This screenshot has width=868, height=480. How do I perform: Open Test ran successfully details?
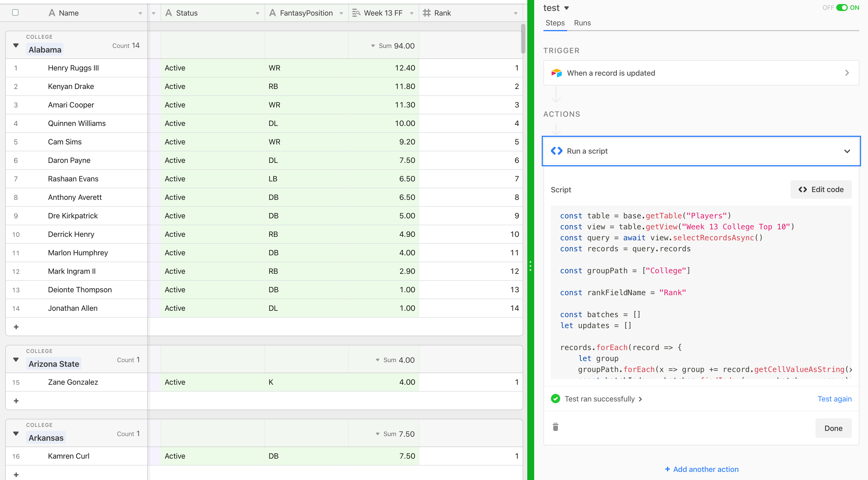tap(603, 399)
